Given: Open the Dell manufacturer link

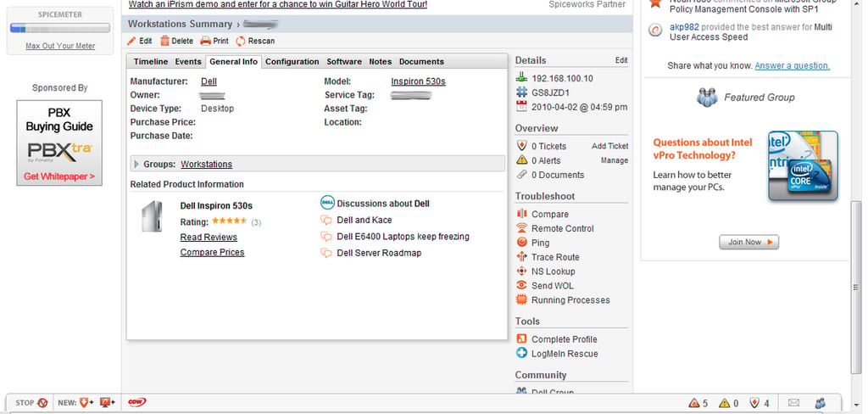Looking at the screenshot, I should pos(209,81).
